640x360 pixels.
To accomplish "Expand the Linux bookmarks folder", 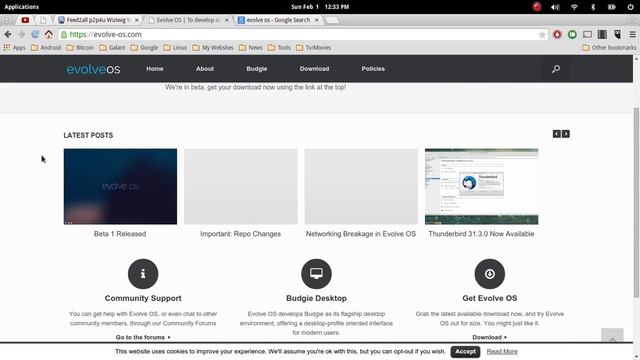I will (x=175, y=48).
